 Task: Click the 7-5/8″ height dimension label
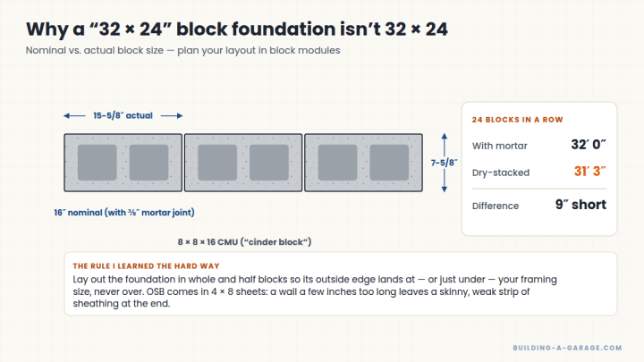click(x=444, y=163)
